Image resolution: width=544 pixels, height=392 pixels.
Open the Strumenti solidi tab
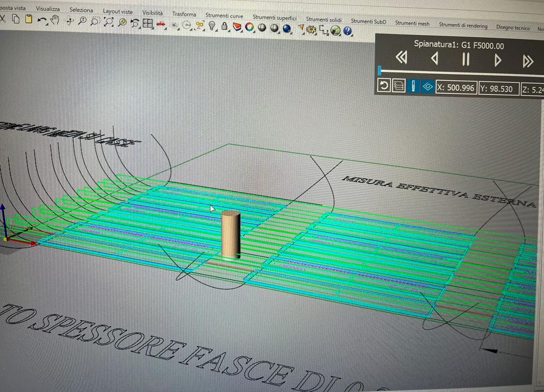click(324, 20)
